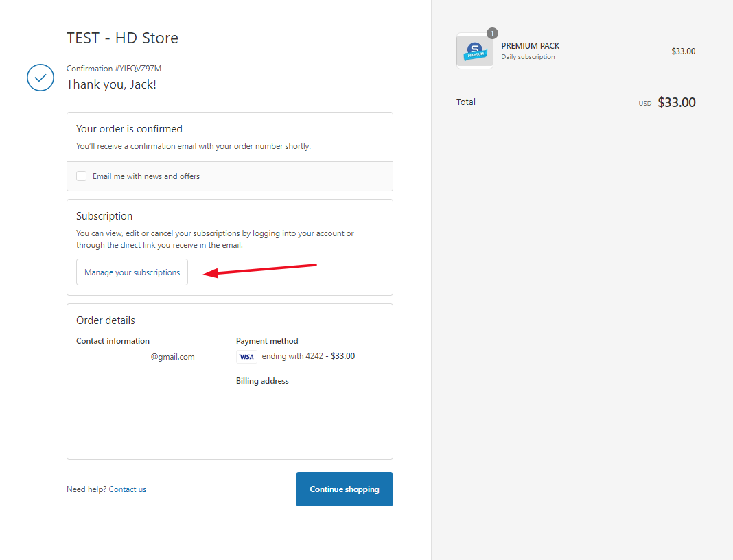Enable 'Email me with news and offers' checkbox
The image size is (733, 560).
click(82, 176)
